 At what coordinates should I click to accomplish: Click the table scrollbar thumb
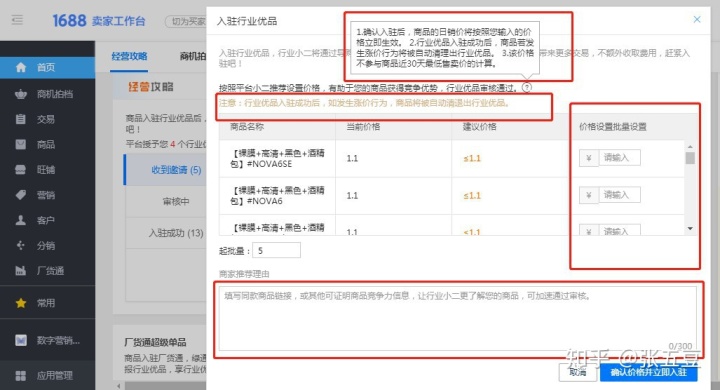click(690, 158)
